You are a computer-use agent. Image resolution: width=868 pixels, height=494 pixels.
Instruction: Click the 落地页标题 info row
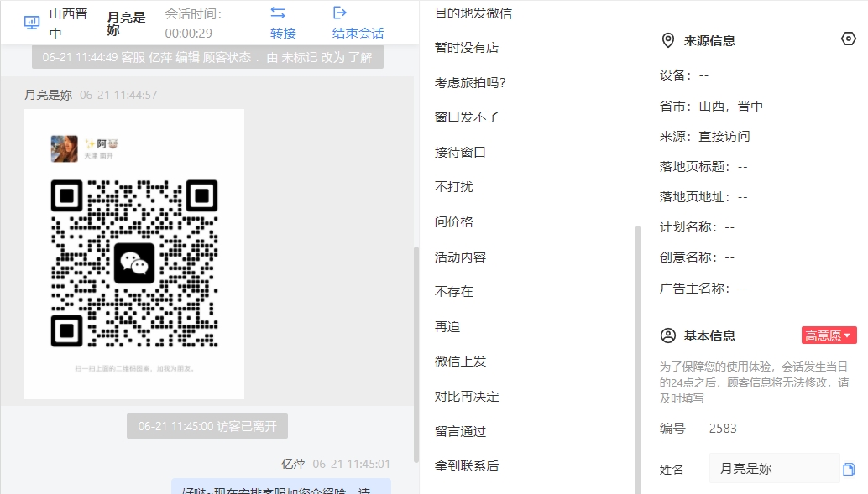pos(703,167)
